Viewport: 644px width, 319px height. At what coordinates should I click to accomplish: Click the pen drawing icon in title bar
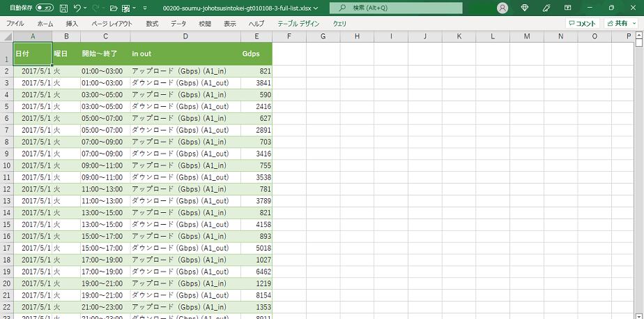[546, 8]
